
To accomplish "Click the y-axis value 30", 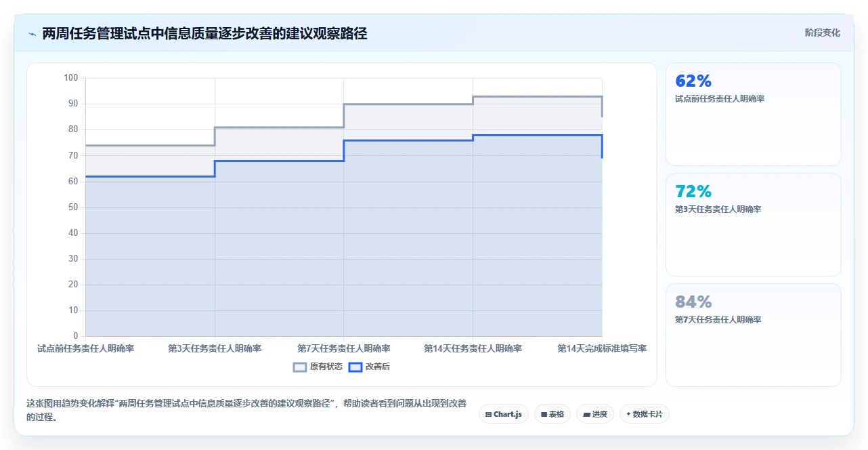I will point(74,259).
